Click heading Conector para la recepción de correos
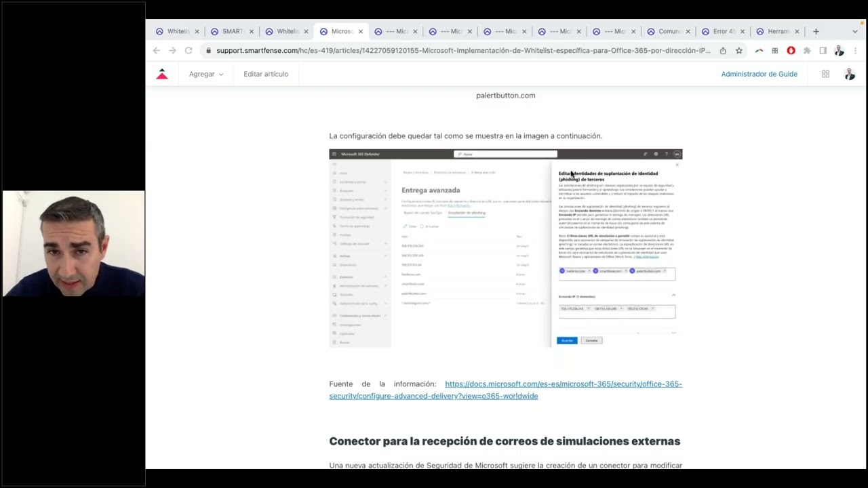The image size is (868, 488). tap(505, 441)
